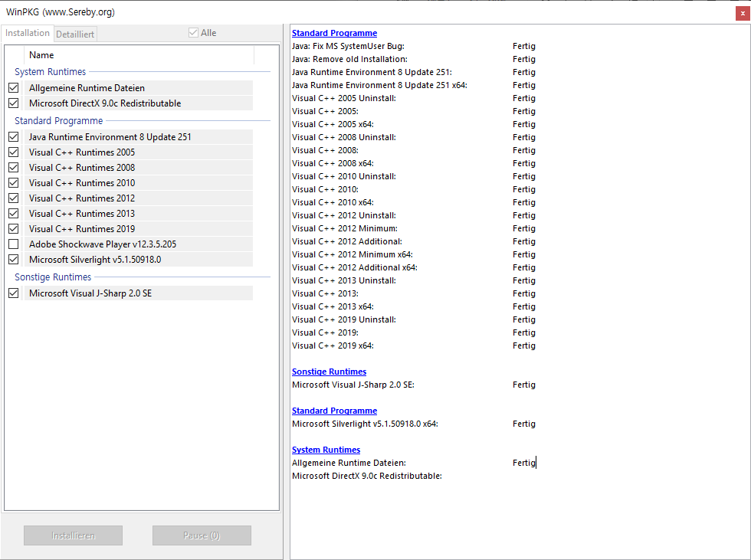Viewport: 751px width, 560px height.
Task: Toggle Visual C++ Runtimes 2005 checkbox
Action: pos(14,152)
